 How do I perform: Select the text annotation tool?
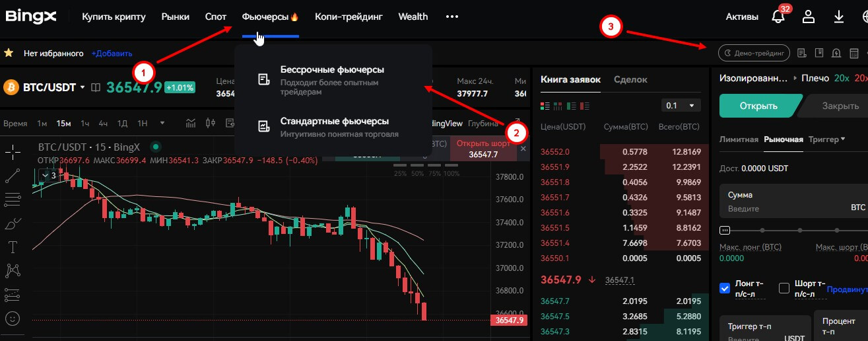13,247
